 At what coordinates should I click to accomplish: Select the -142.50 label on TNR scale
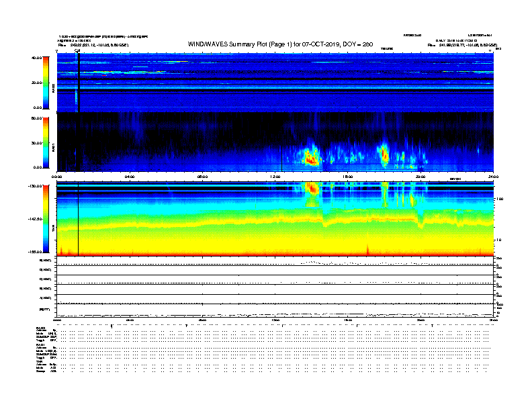(35, 219)
